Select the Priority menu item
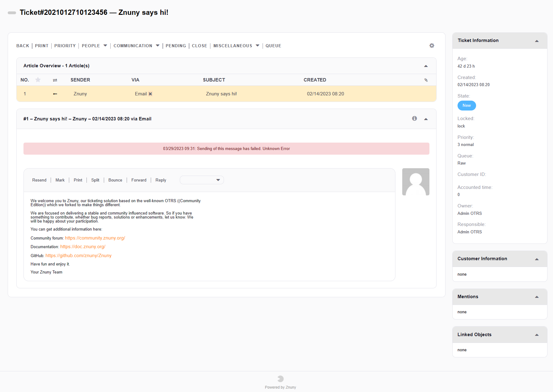The width and height of the screenshot is (553, 392). 65,46
